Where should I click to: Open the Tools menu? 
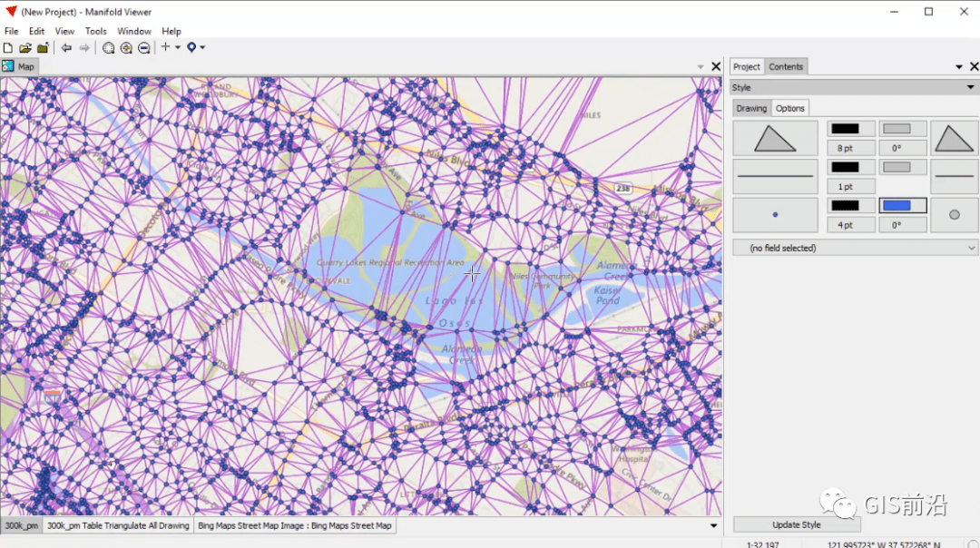pos(95,31)
